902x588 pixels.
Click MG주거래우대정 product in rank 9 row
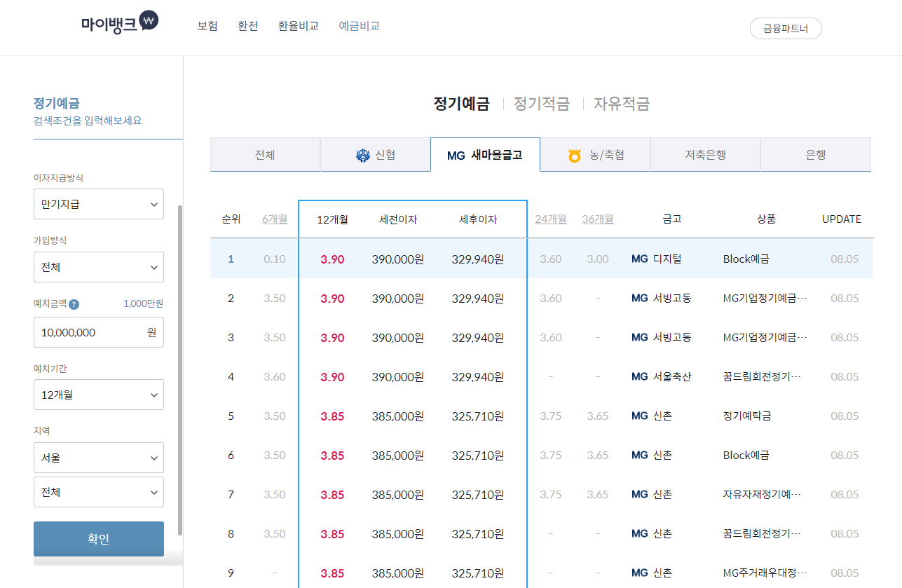pos(765,573)
